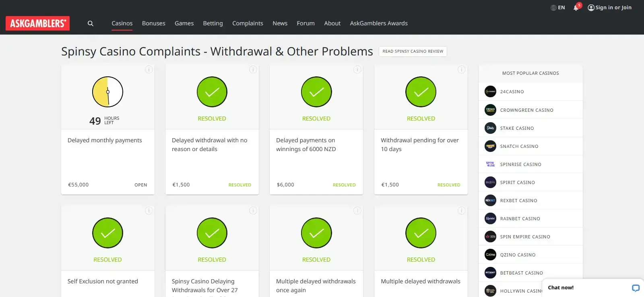Click info icon on Delayed monthly payments card
644x297 pixels.
pos(149,70)
